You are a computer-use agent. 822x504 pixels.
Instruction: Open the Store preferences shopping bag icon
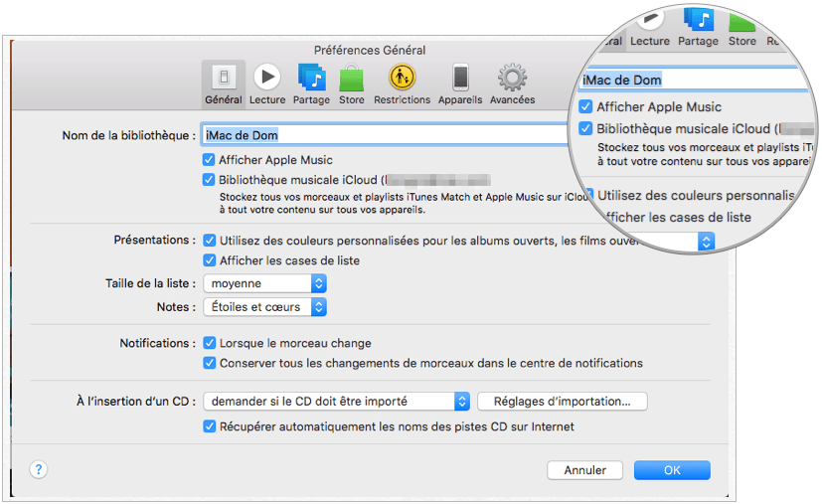[351, 84]
